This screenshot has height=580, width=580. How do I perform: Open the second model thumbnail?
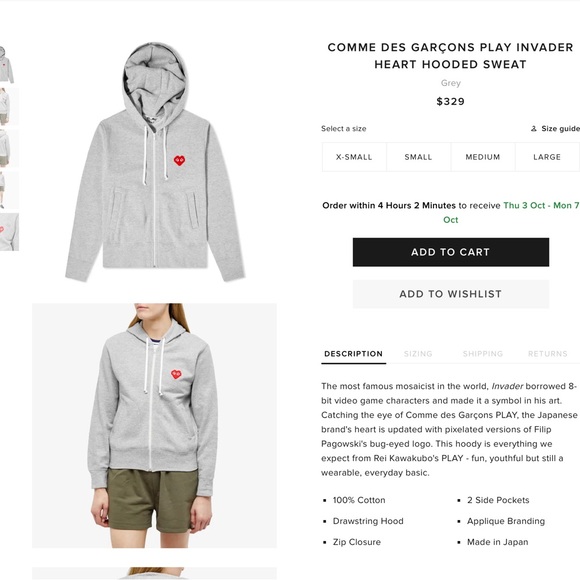pos(9,107)
